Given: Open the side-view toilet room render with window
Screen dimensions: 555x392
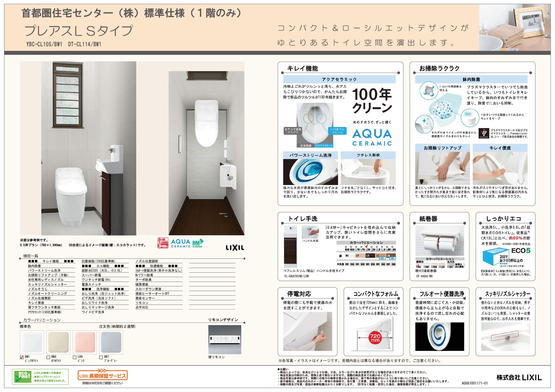Looking at the screenshot, I should (x=88, y=148).
